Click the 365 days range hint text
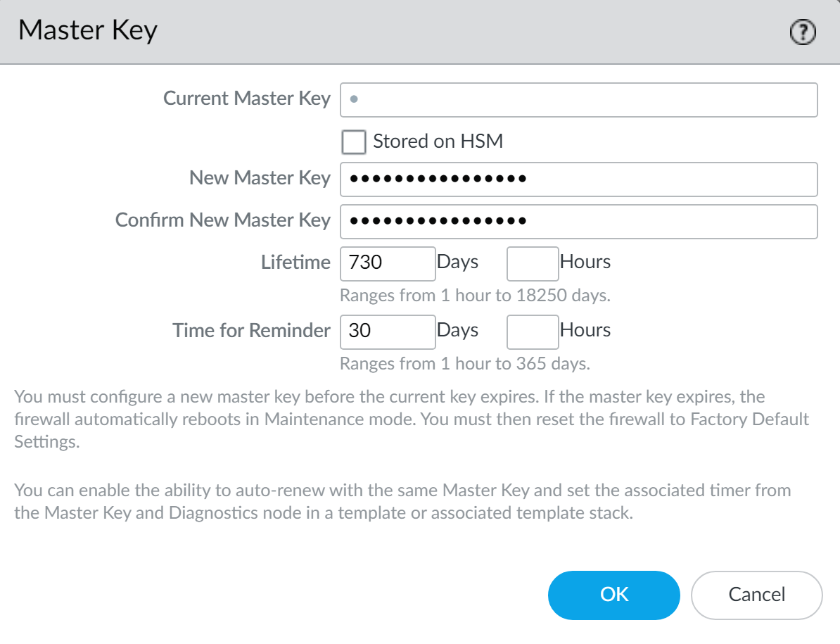Image resolution: width=840 pixels, height=644 pixels. (x=464, y=364)
